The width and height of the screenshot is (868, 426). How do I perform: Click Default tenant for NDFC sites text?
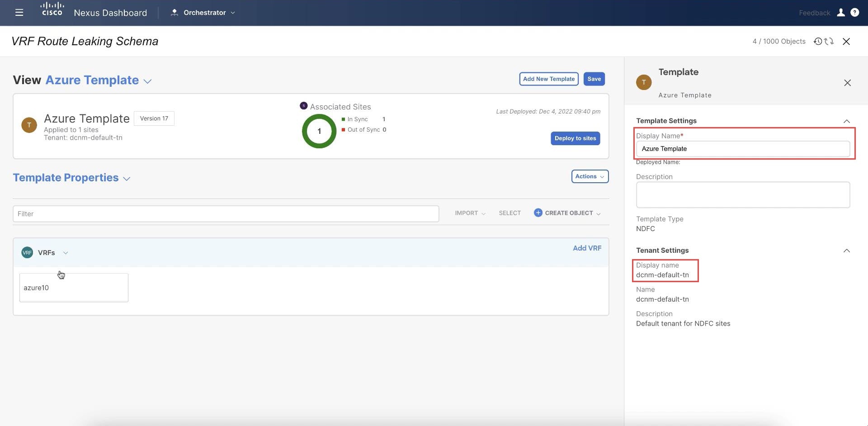pos(683,324)
